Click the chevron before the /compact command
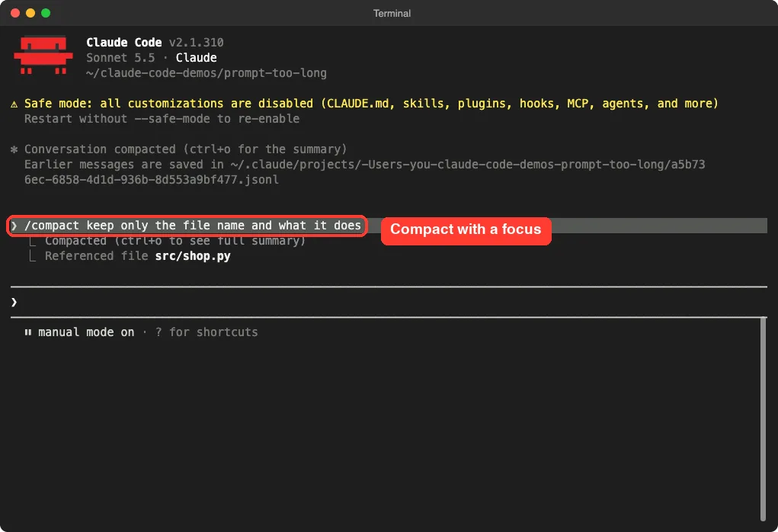This screenshot has width=778, height=532. click(x=14, y=226)
